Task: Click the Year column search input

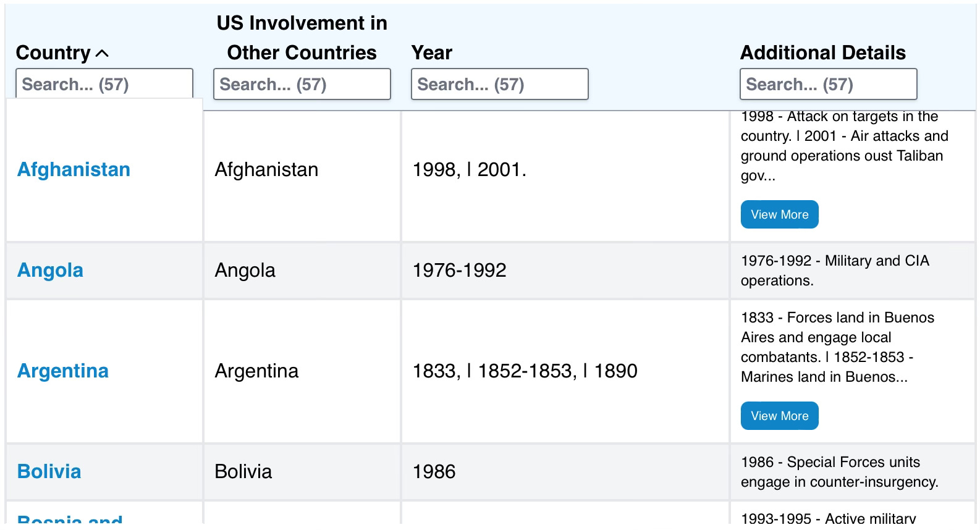Action: 499,84
